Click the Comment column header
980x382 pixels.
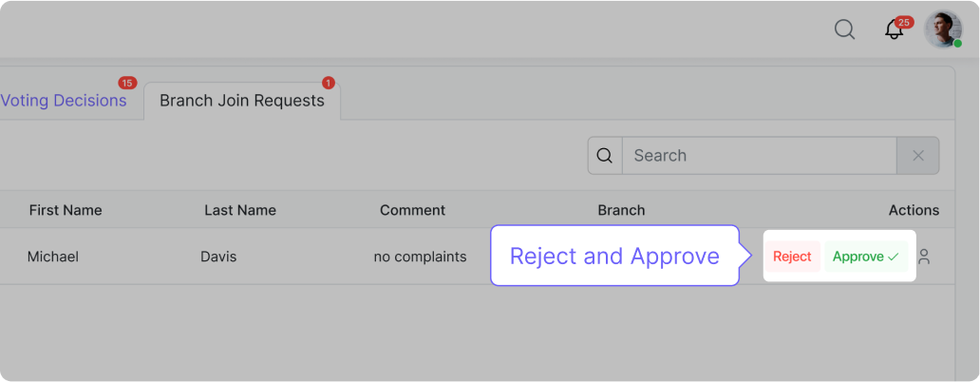point(412,210)
